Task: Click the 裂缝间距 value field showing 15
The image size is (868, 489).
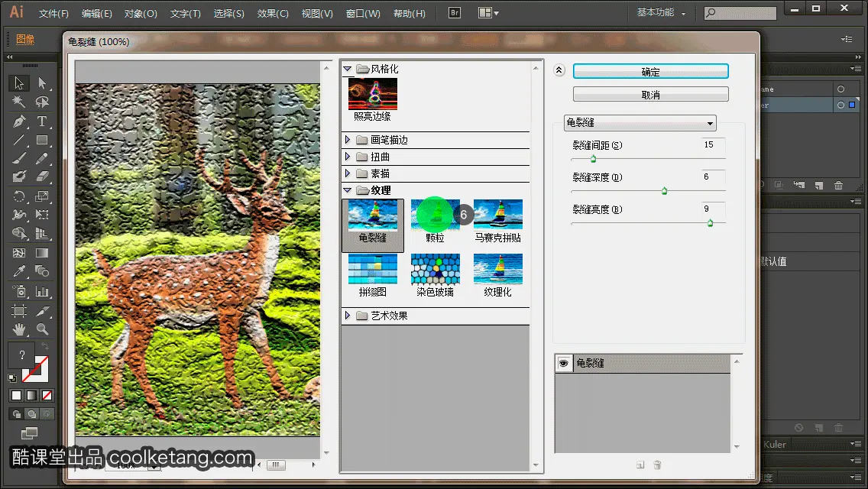Action: pyautogui.click(x=713, y=144)
